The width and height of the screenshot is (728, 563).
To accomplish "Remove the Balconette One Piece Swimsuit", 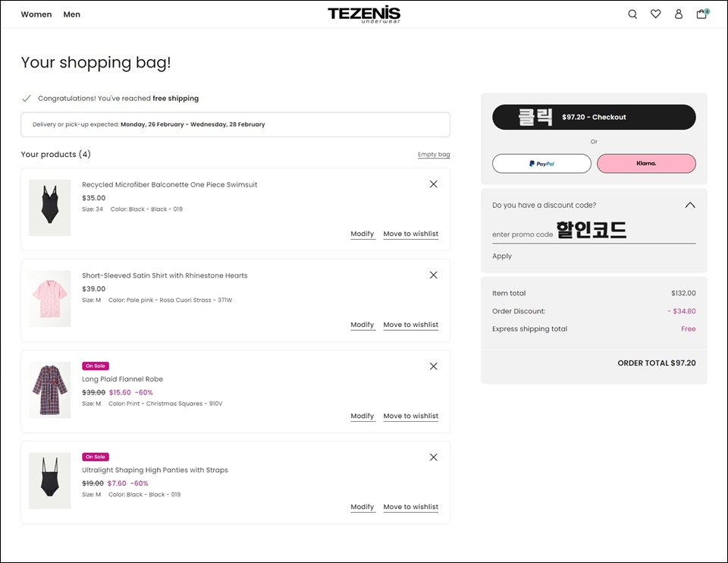I will click(433, 184).
